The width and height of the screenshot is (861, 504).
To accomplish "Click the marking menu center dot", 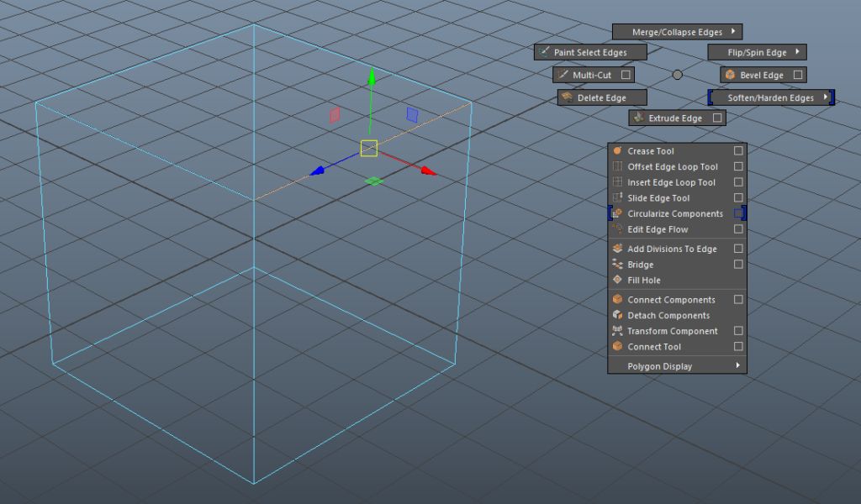I will pyautogui.click(x=678, y=75).
